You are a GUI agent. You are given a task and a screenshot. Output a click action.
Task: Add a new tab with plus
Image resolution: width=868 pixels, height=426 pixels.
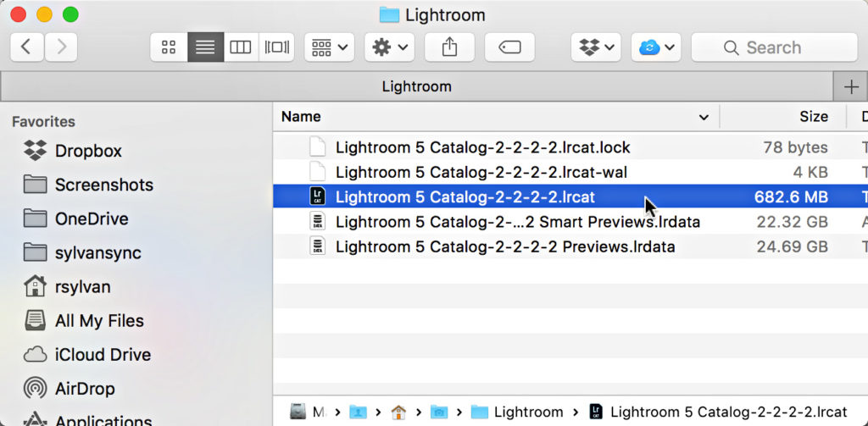(x=851, y=87)
